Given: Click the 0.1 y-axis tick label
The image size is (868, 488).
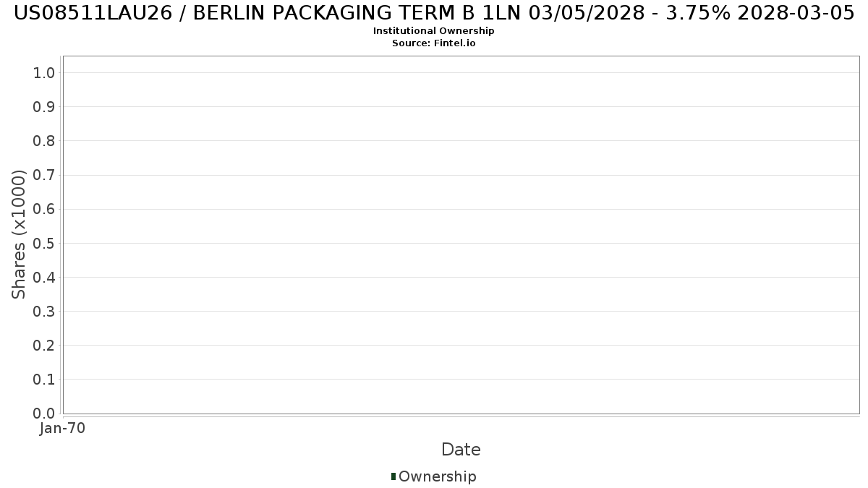Looking at the screenshot, I should click(44, 380).
